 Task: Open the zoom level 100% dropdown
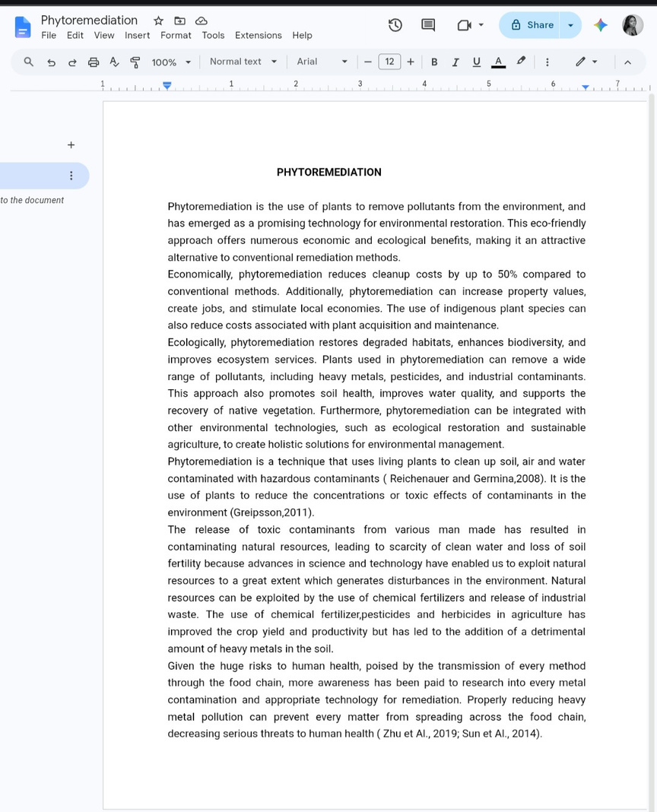point(171,62)
